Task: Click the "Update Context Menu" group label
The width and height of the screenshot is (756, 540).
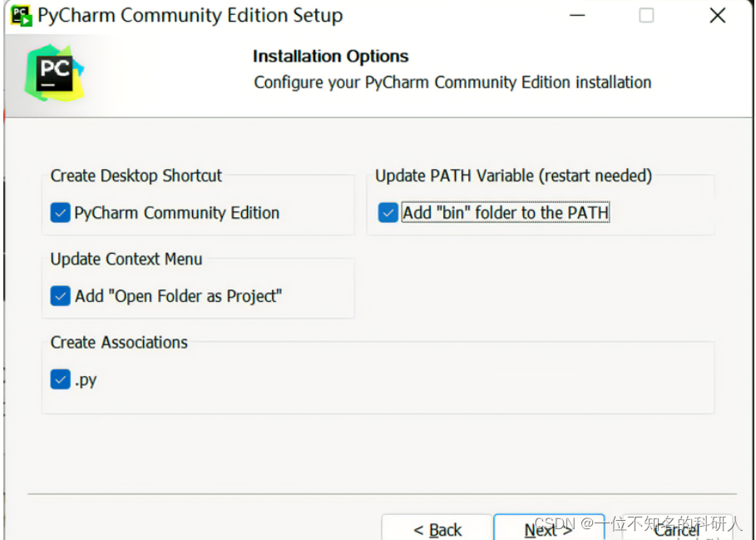Action: point(126,259)
